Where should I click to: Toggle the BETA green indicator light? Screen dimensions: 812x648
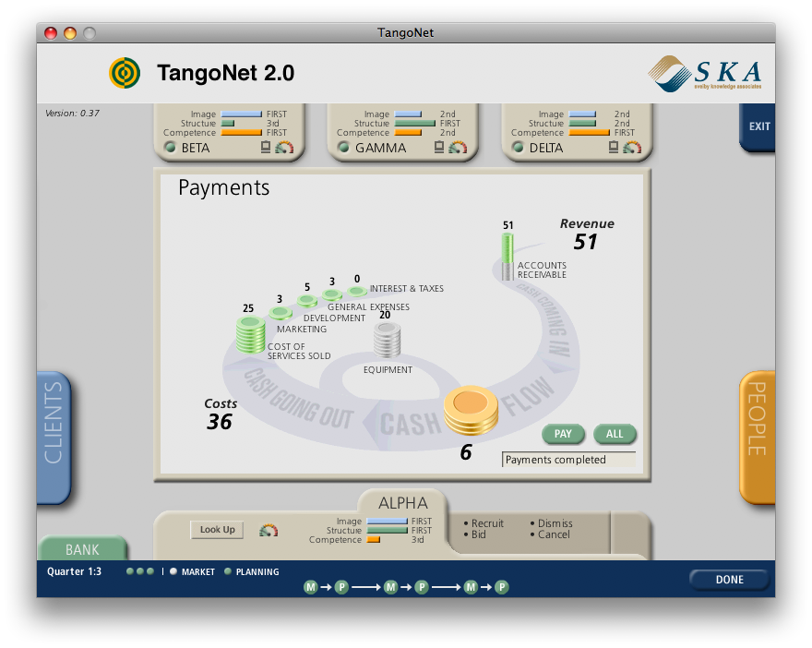pyautogui.click(x=170, y=148)
